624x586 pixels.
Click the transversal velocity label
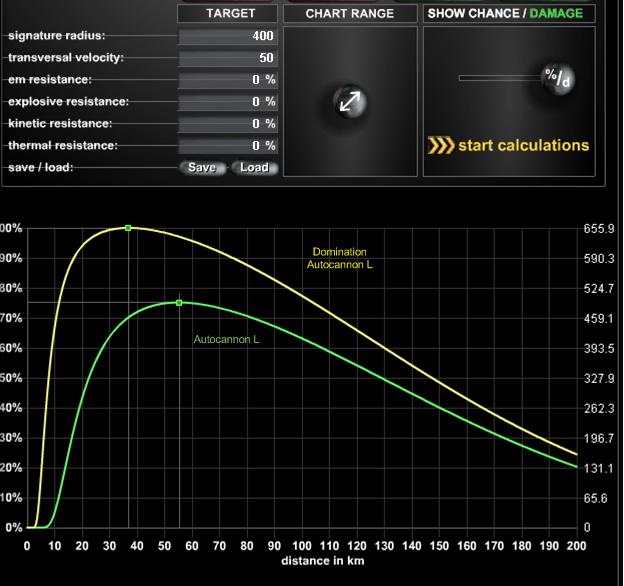coord(66,58)
